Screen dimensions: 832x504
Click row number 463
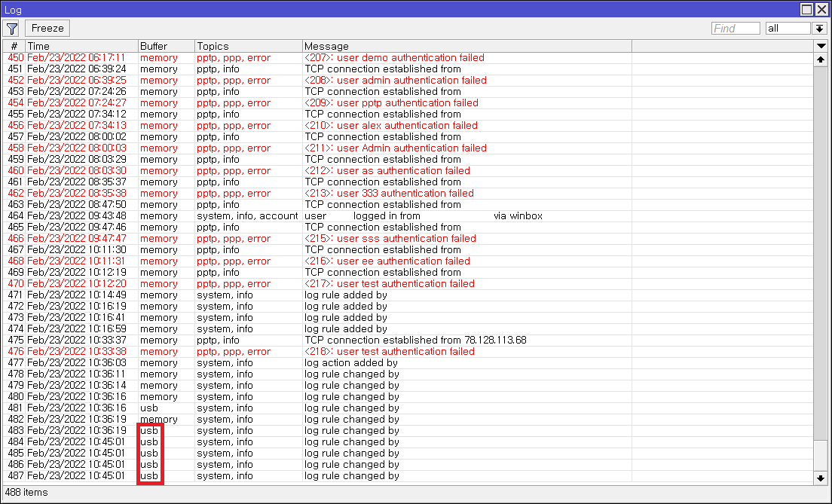pos(15,205)
